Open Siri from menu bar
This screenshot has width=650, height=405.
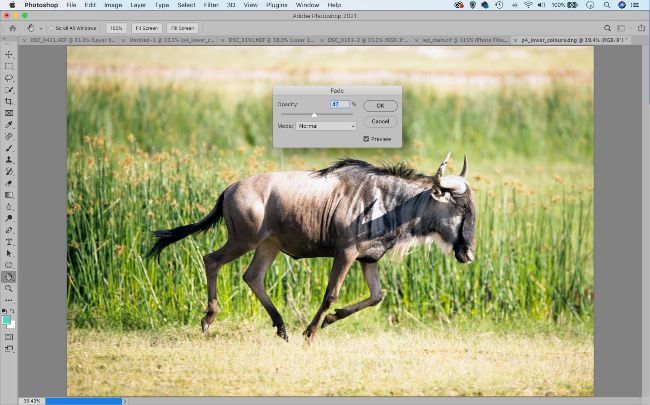click(x=622, y=5)
